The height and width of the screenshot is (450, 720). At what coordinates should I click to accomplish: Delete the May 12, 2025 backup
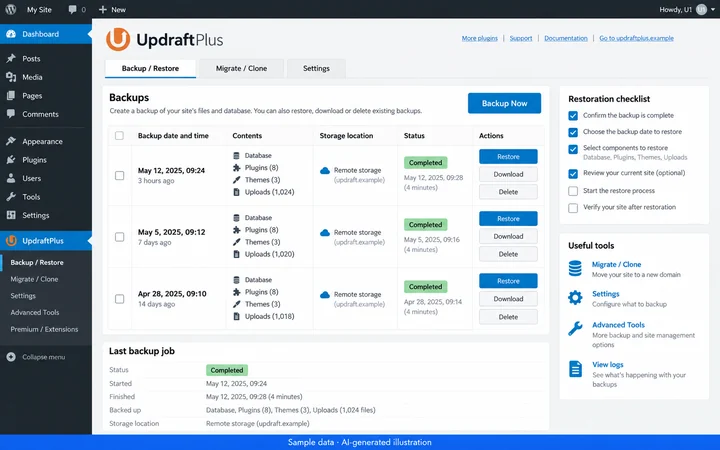coord(508,192)
